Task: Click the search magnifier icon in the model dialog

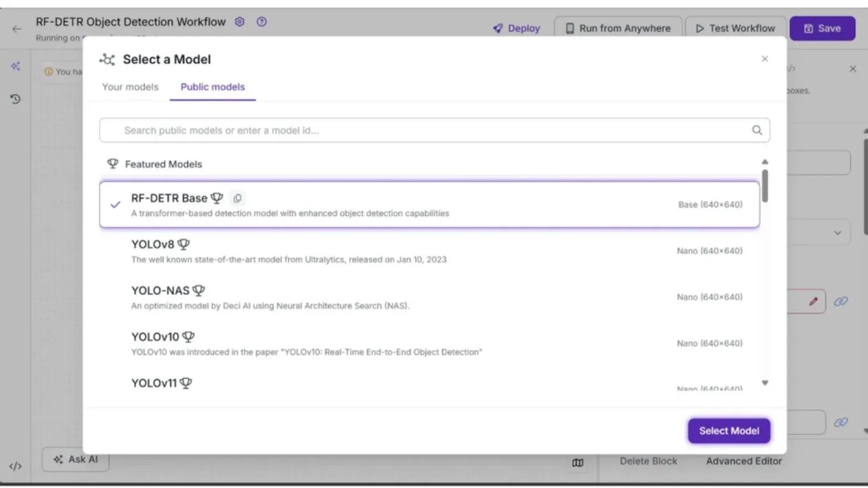Action: pyautogui.click(x=757, y=130)
